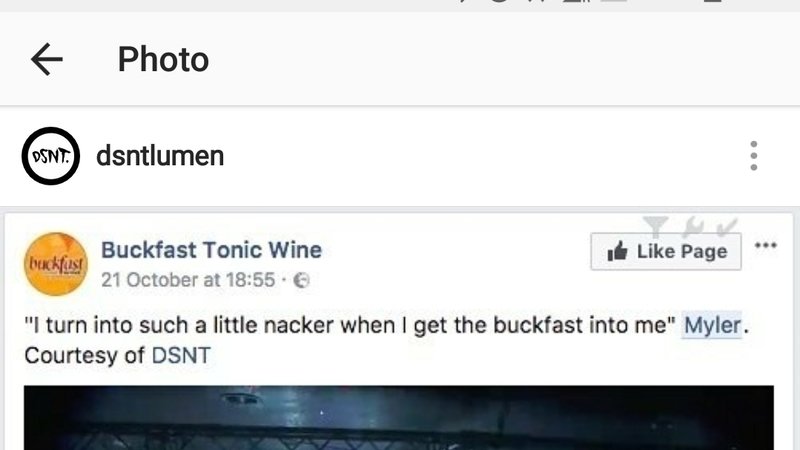Click the faded wrench tool icon

click(693, 226)
